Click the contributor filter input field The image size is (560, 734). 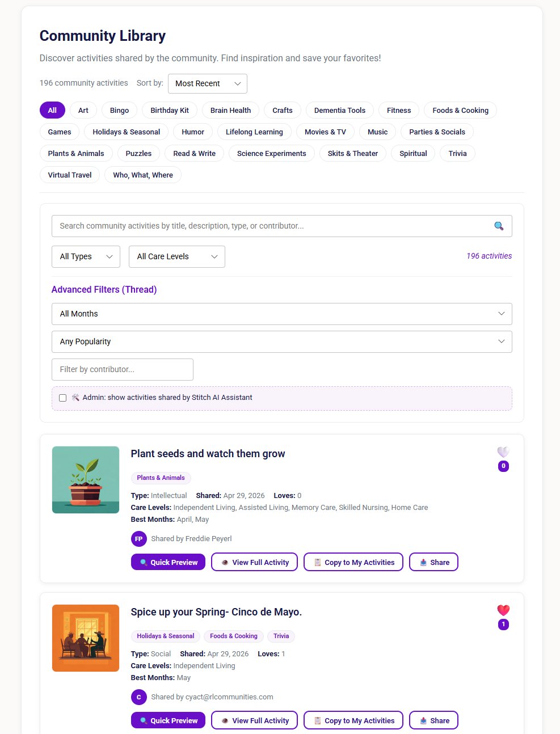[122, 369]
